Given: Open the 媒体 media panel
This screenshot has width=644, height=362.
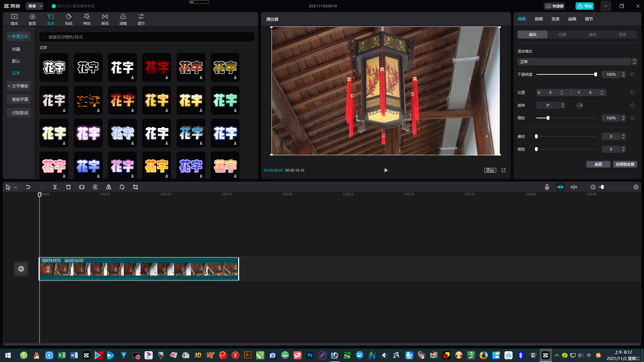Looking at the screenshot, I should (x=14, y=19).
